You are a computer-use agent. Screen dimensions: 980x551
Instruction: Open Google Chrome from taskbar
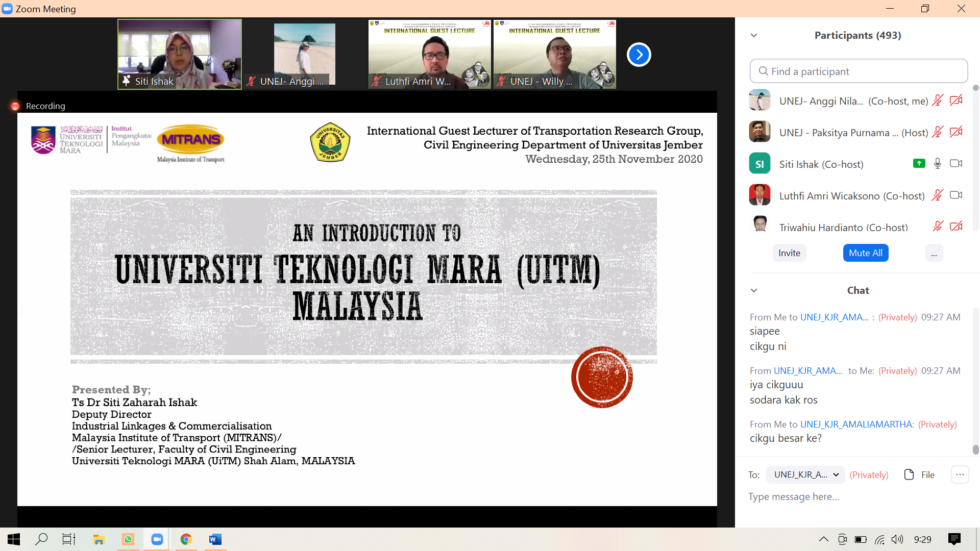pos(186,539)
